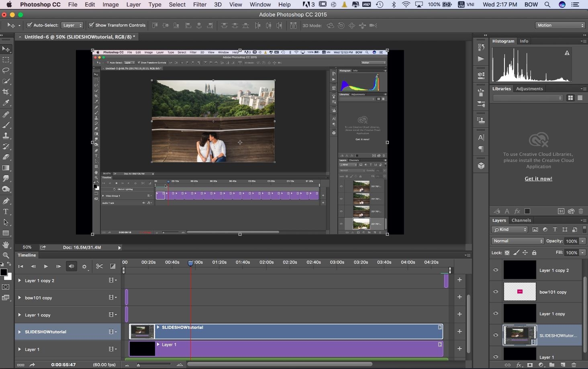Screen dimensions: 588x369
Task: Hide the Layer 1 copy 2 layer
Action: click(496, 270)
